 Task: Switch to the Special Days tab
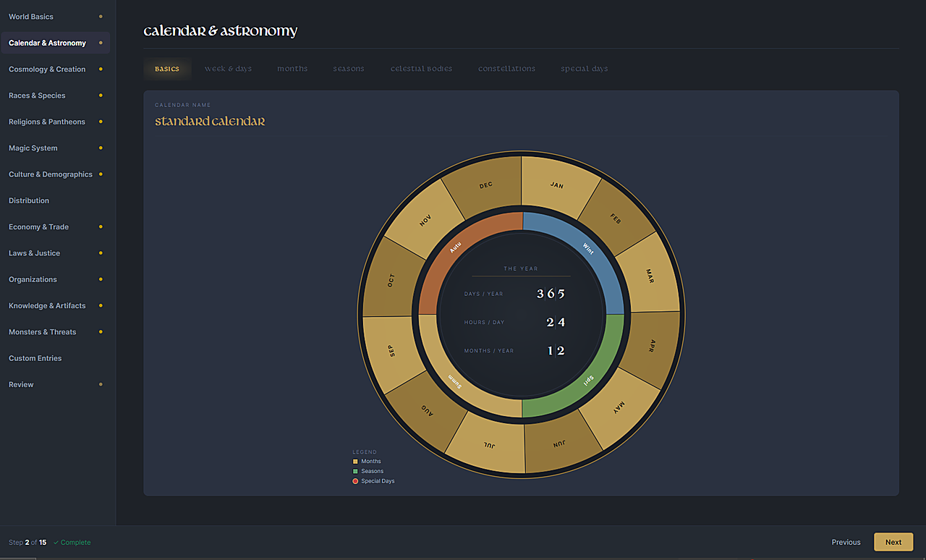(585, 69)
